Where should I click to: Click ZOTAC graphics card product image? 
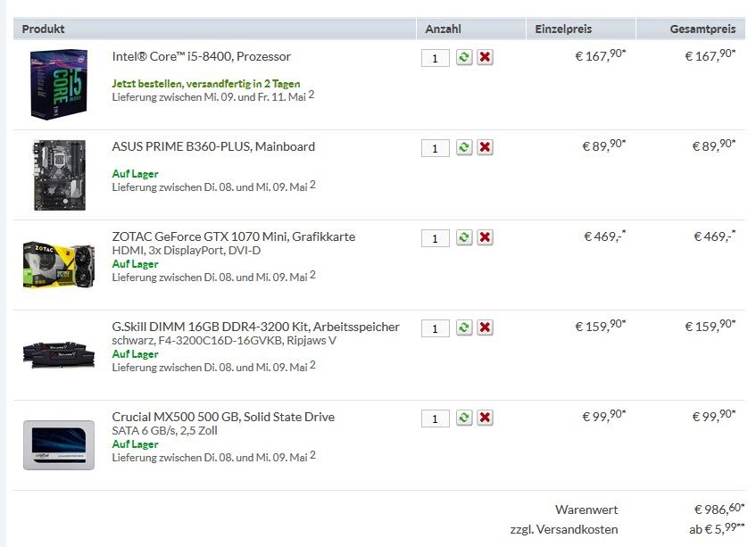pos(59,264)
